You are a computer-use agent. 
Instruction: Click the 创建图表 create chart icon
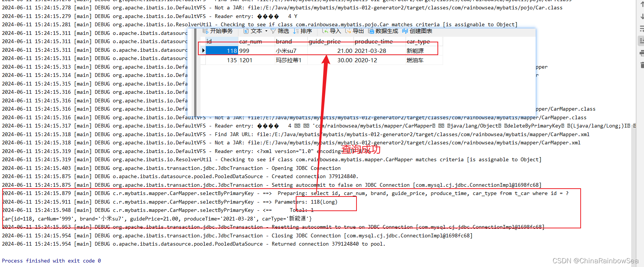405,31
